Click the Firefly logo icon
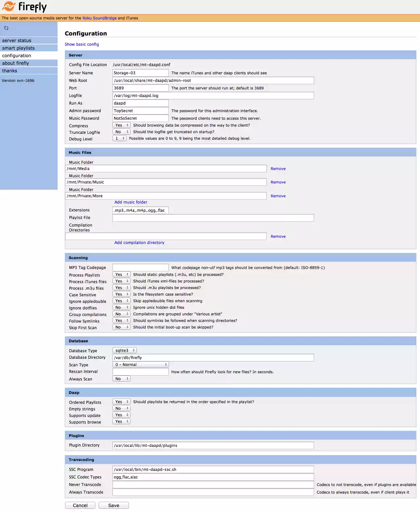Image resolution: width=420 pixels, height=512 pixels. pyautogui.click(x=9, y=6)
